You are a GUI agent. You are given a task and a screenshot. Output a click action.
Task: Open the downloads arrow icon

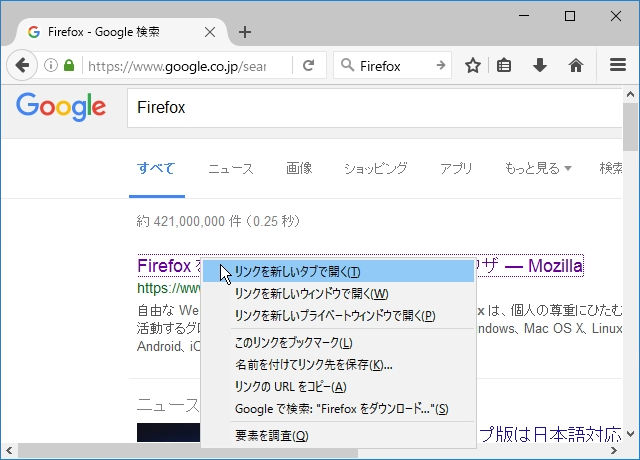click(x=540, y=65)
